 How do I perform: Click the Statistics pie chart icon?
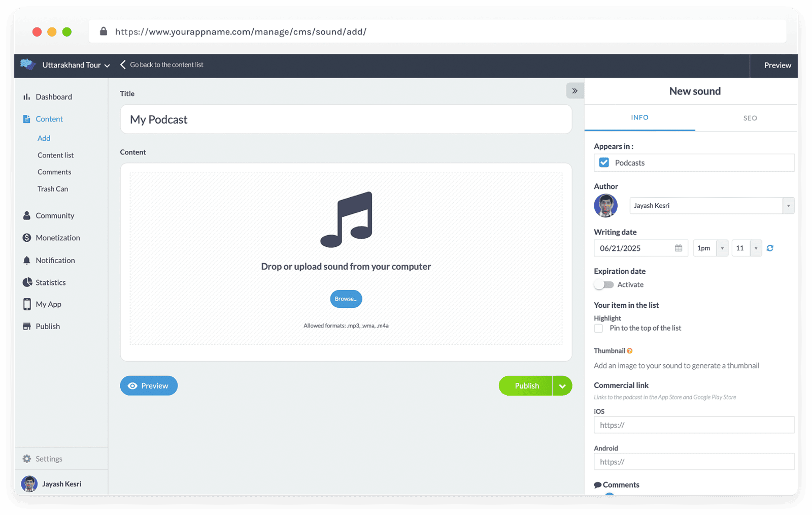point(27,282)
